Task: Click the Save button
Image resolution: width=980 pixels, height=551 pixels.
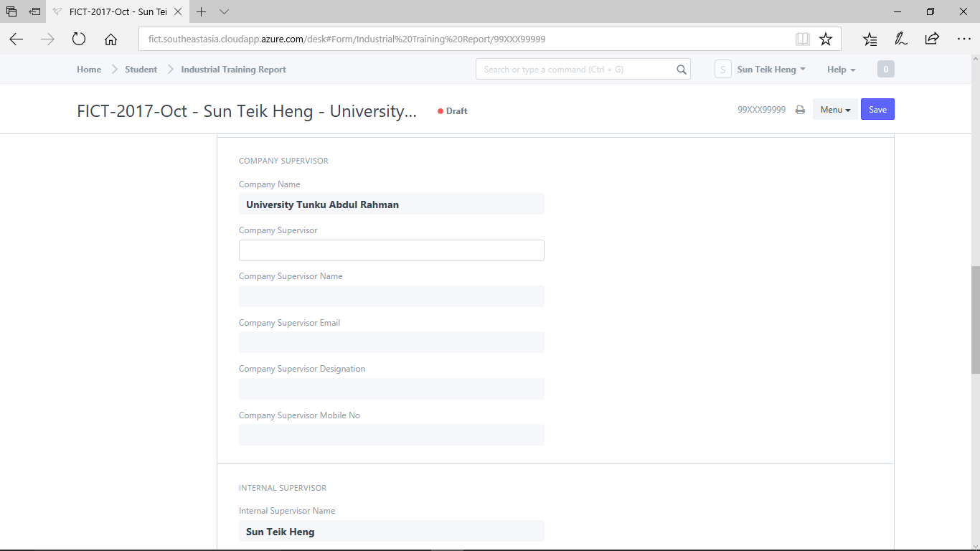Action: click(877, 110)
